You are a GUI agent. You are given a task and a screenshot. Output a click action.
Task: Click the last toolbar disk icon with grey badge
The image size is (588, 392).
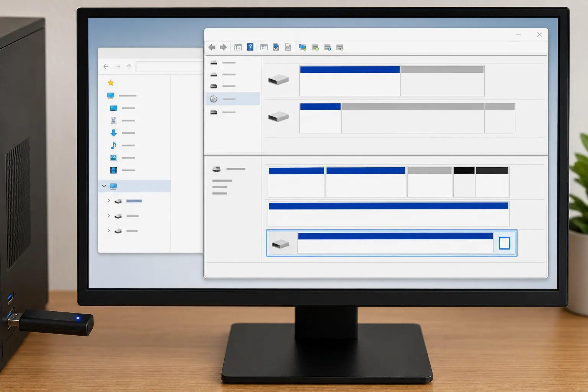pos(340,47)
